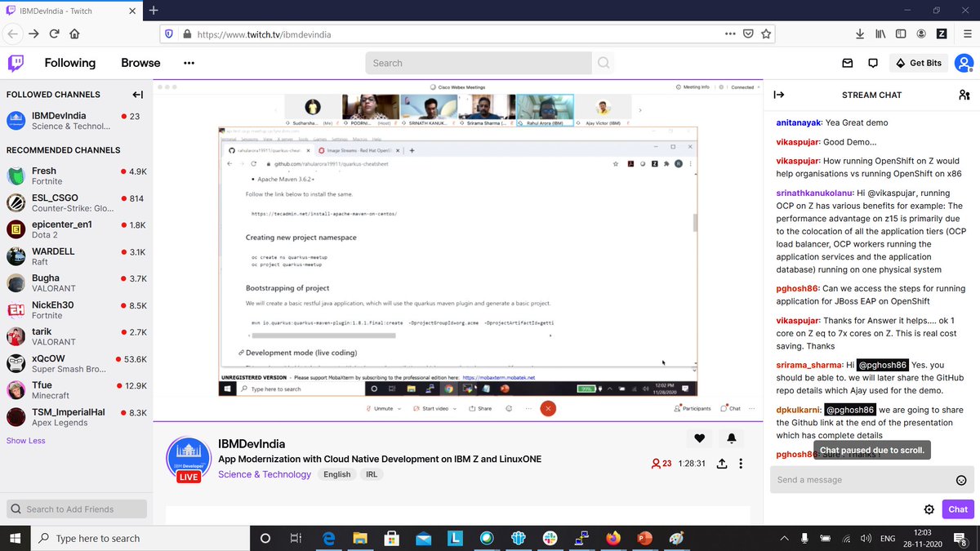The height and width of the screenshot is (551, 980).
Task: Open the Windows Start menu
Action: [x=16, y=538]
